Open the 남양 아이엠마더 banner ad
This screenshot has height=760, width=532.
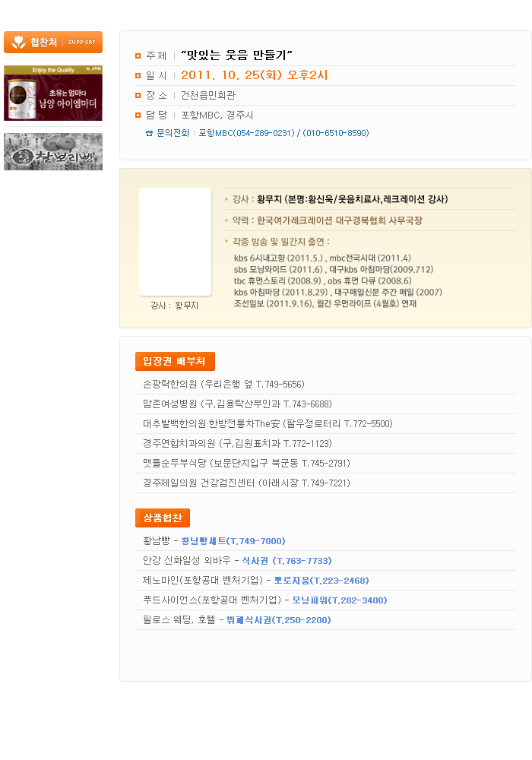click(x=53, y=93)
